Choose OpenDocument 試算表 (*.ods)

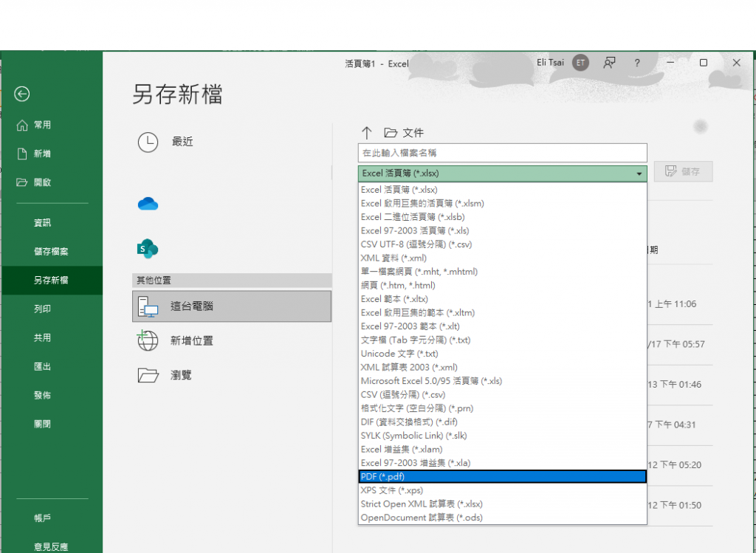pos(502,518)
